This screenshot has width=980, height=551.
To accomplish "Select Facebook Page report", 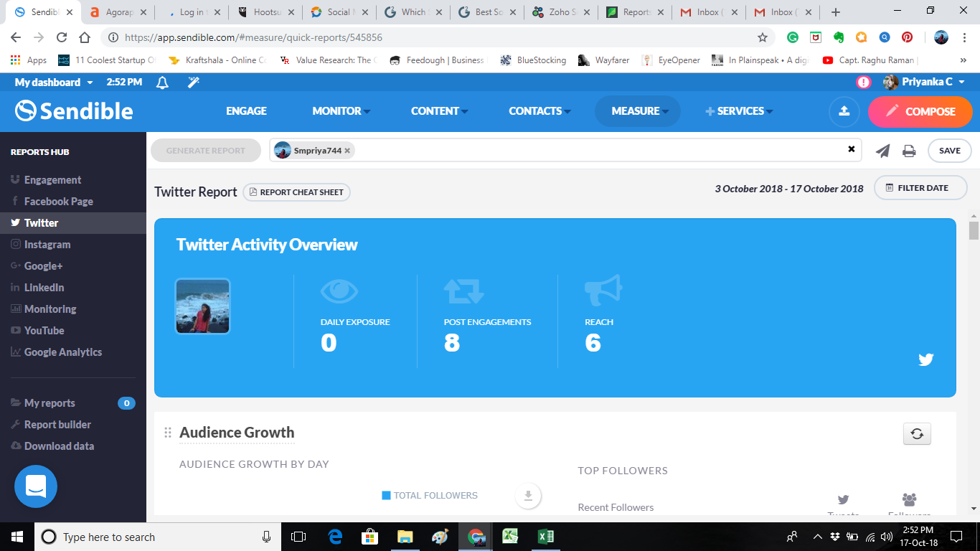I will (58, 202).
